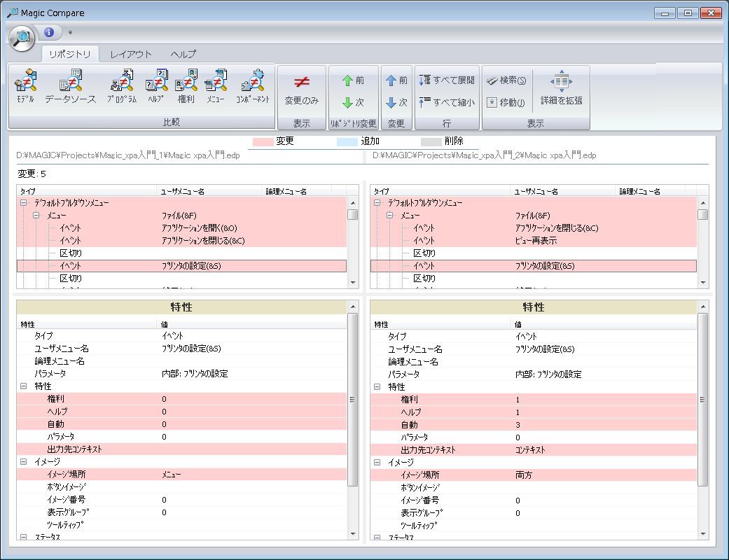
Task: Compare menus with the メニュー icon
Action: pyautogui.click(x=216, y=86)
